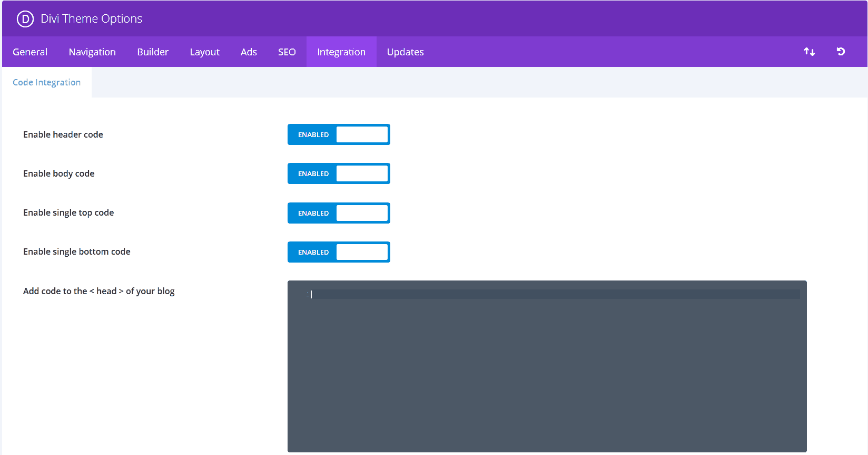
Task: Toggle the Enable single top code switch
Action: 339,213
